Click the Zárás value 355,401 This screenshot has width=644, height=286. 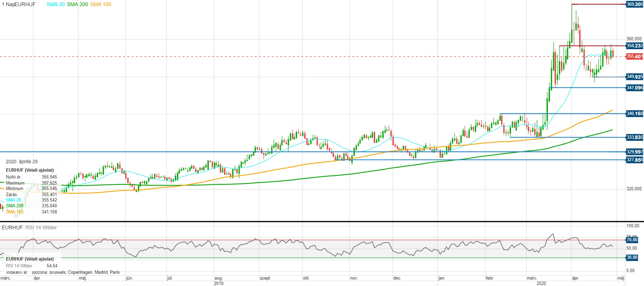pyautogui.click(x=49, y=194)
